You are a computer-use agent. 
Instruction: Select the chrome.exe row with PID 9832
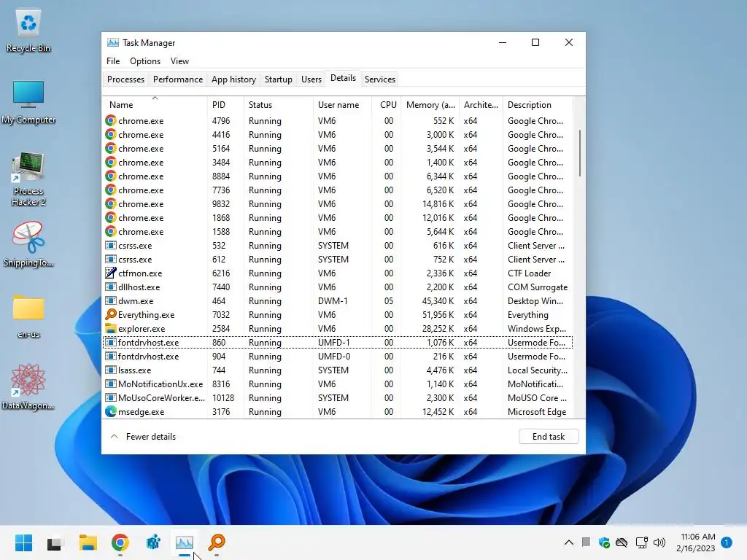coord(338,204)
